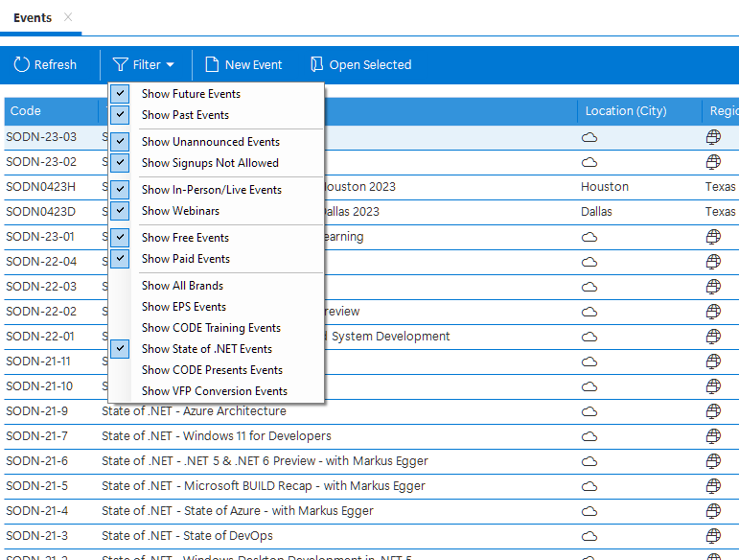Click globe icon in SODN-23-03 row
This screenshot has width=739, height=560.
coord(713,137)
